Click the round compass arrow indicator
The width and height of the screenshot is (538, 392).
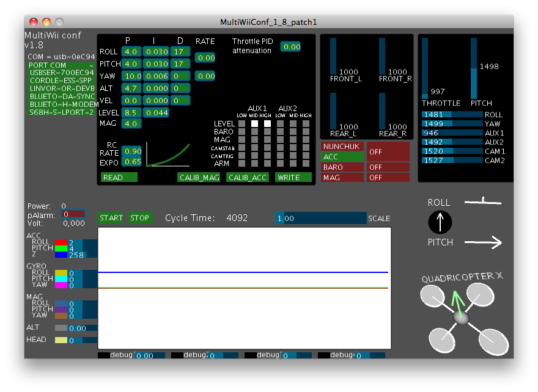[440, 223]
